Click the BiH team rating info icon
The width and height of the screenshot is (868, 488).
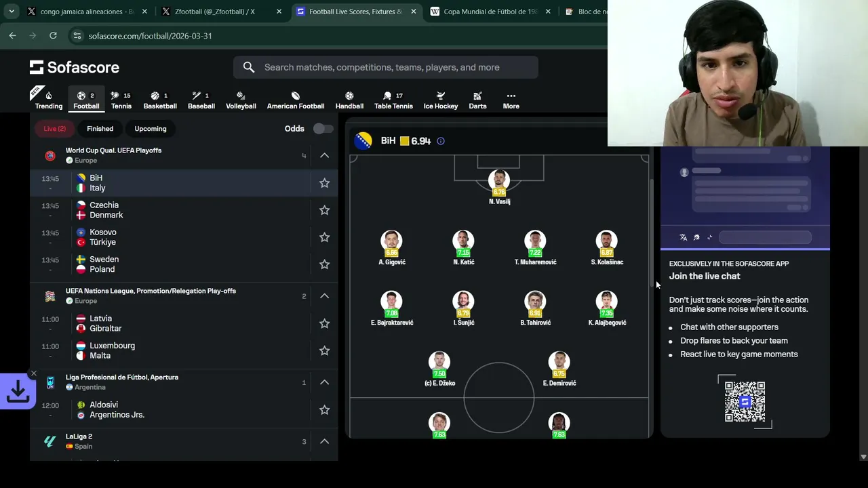click(x=441, y=141)
